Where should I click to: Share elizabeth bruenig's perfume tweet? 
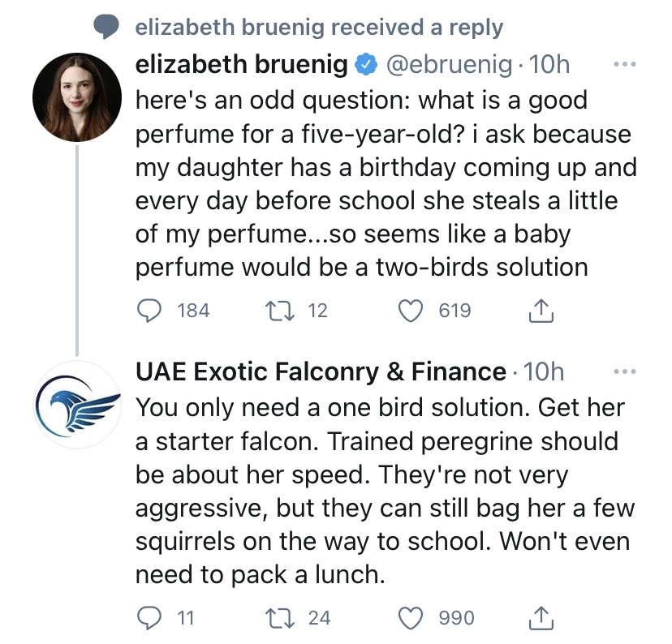541,311
